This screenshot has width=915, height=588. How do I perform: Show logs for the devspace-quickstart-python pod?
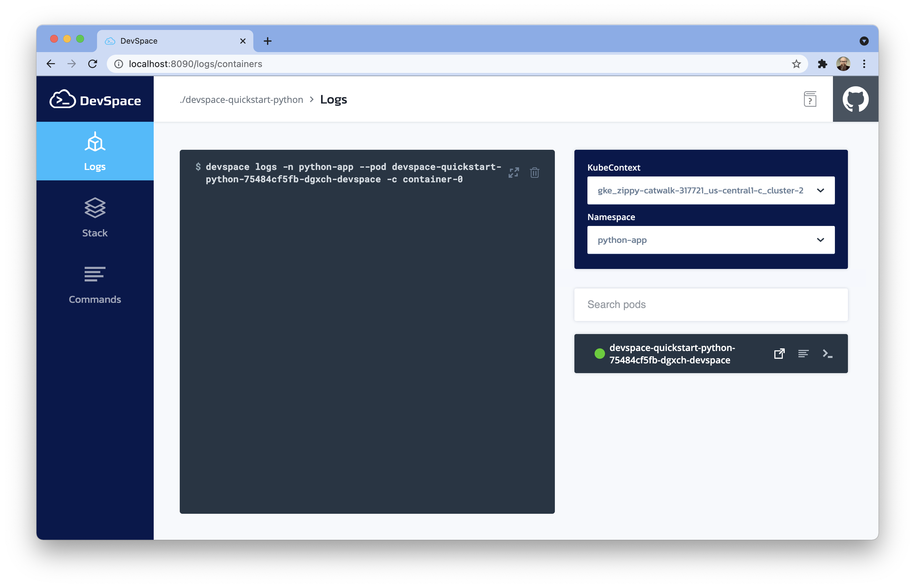803,354
